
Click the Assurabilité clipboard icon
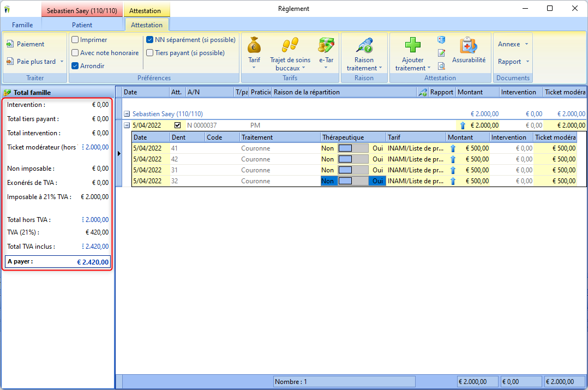pos(469,45)
